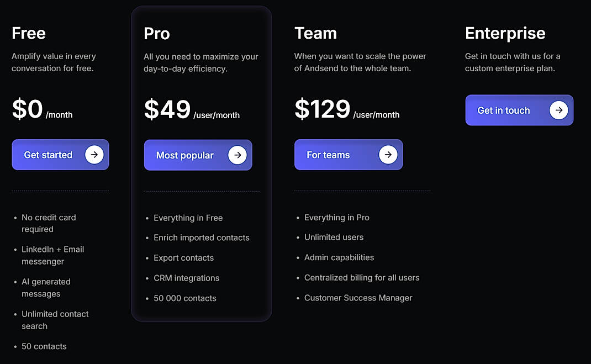591x364 pixels.
Task: Click the arrow icon on For teams button
Action: tap(388, 155)
